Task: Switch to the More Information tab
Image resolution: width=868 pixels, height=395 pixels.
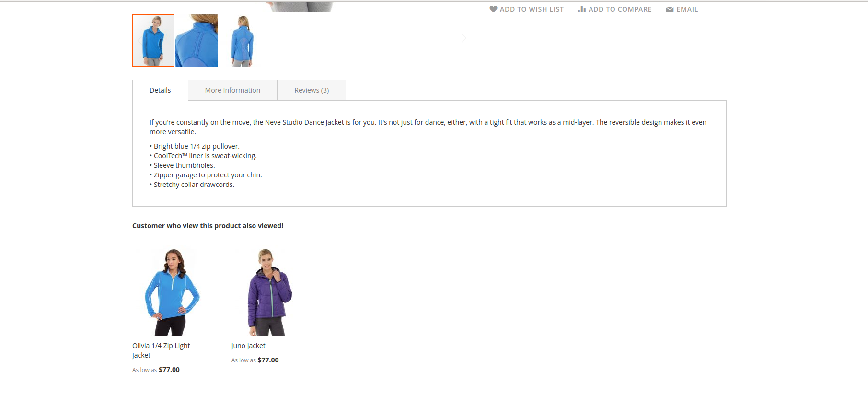Action: pyautogui.click(x=232, y=90)
